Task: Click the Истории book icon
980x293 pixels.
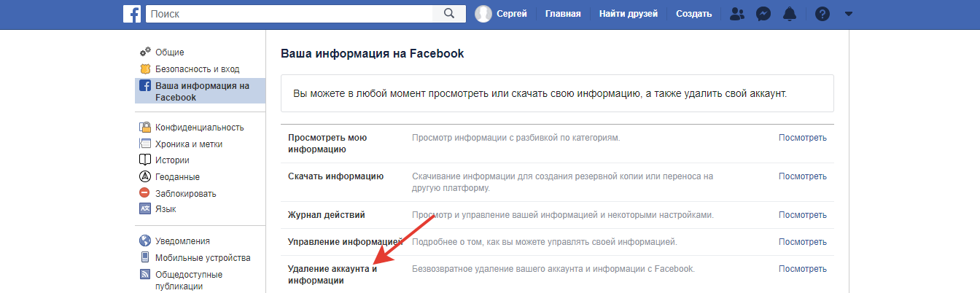Action: coord(144,160)
